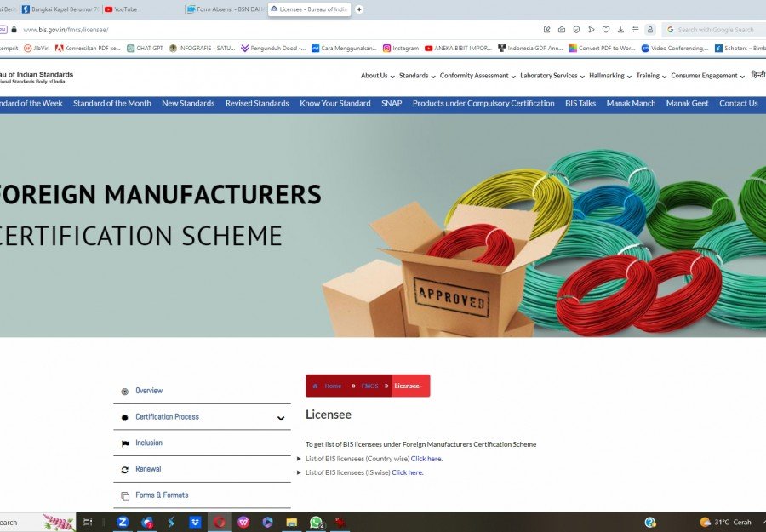The image size is (766, 532).
Task: Click the 31°C Cerah weather widget
Action: (x=725, y=523)
